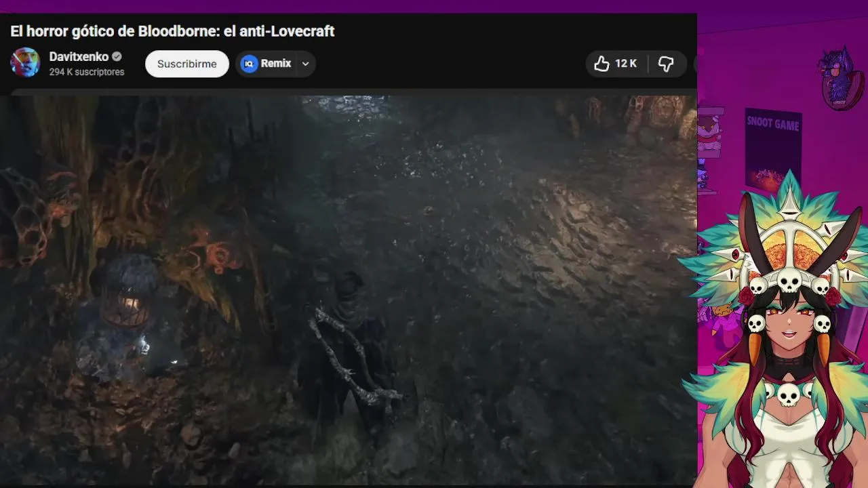Screen dimensions: 868x488
Task: Expand the Remix dropdown arrow
Action: 306,64
